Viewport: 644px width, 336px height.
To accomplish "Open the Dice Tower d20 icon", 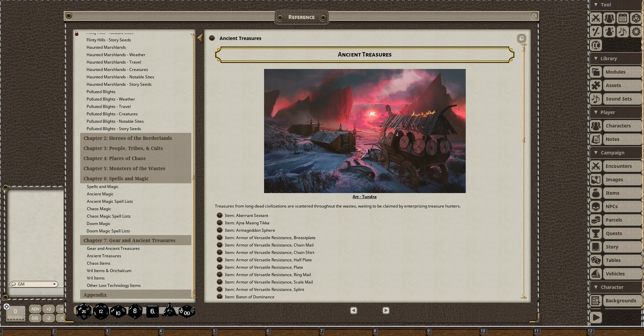I will (x=636, y=18).
